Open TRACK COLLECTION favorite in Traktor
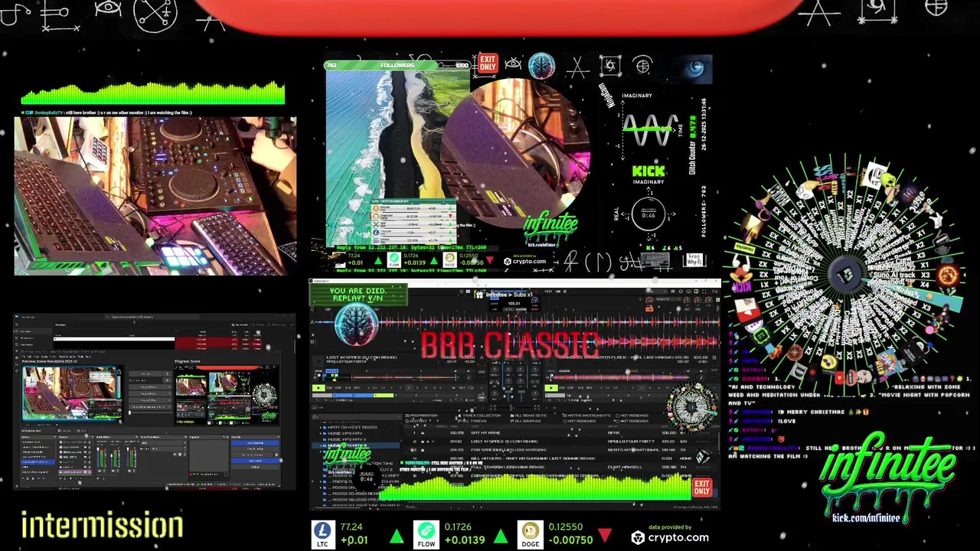Screen dimensions: 980x551 coord(480,416)
